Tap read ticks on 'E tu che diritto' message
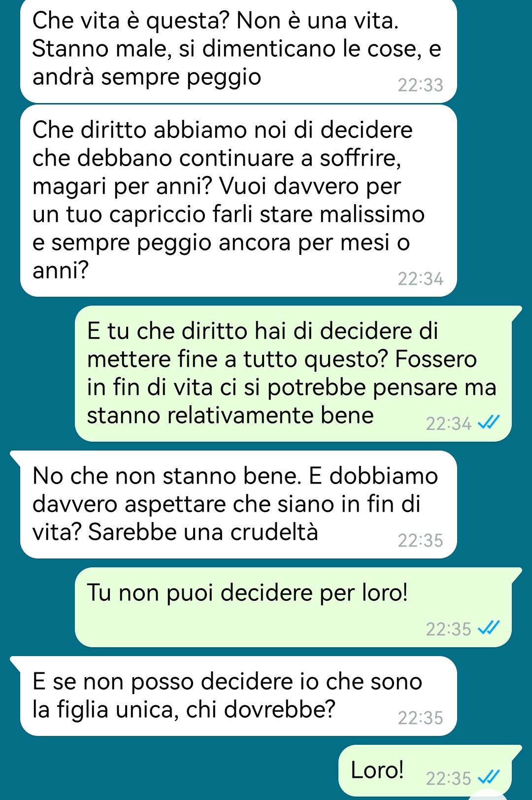Image resolution: width=532 pixels, height=800 pixels. tap(489, 422)
